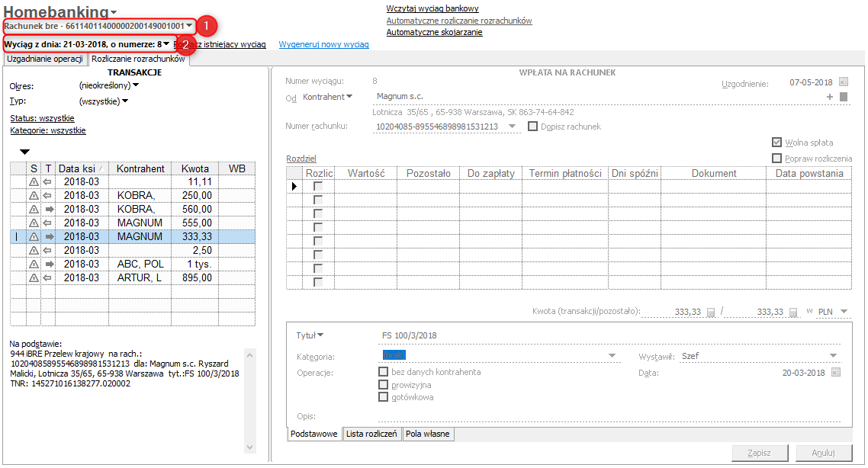The height and width of the screenshot is (468, 868).
Task: Open Wystawił Szef dropdown
Action: click(x=833, y=356)
